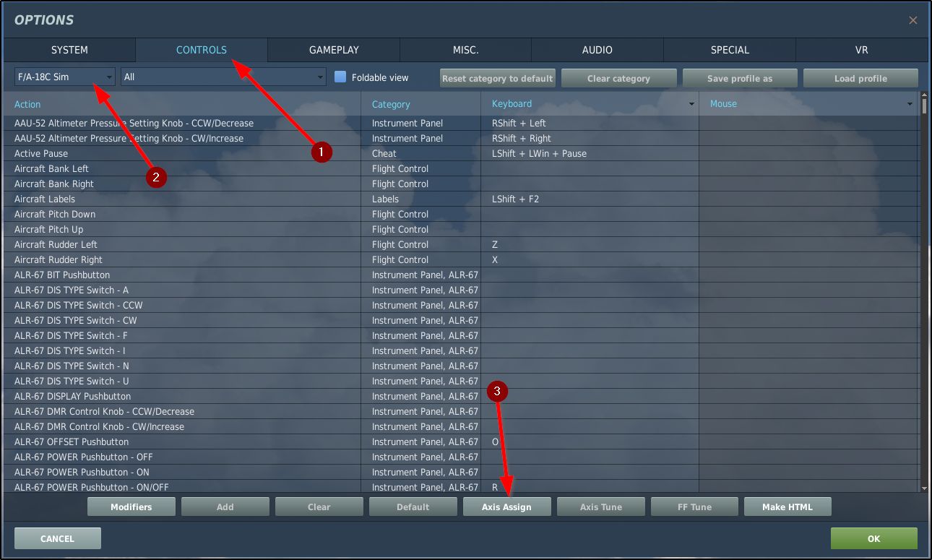The width and height of the screenshot is (932, 560).
Task: Switch to the GAMEPLAY tab
Action: [x=334, y=50]
